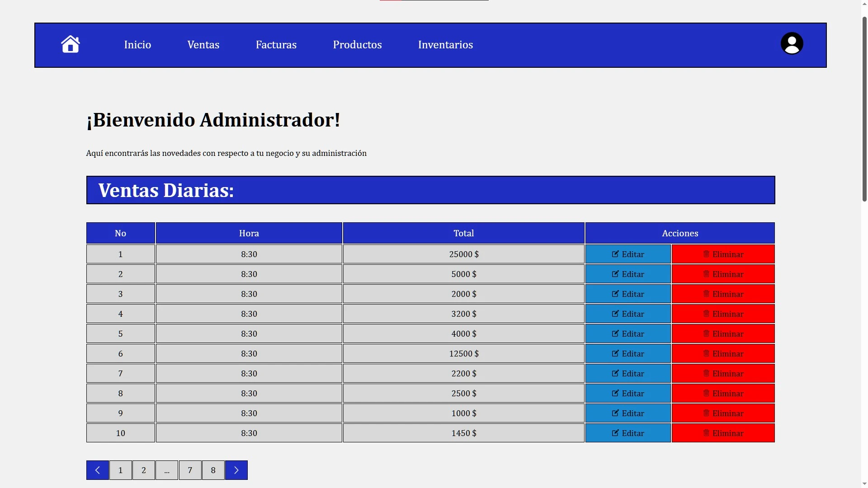The image size is (868, 488).
Task: Click the vertical page scrollbar thumb
Action: 864,108
